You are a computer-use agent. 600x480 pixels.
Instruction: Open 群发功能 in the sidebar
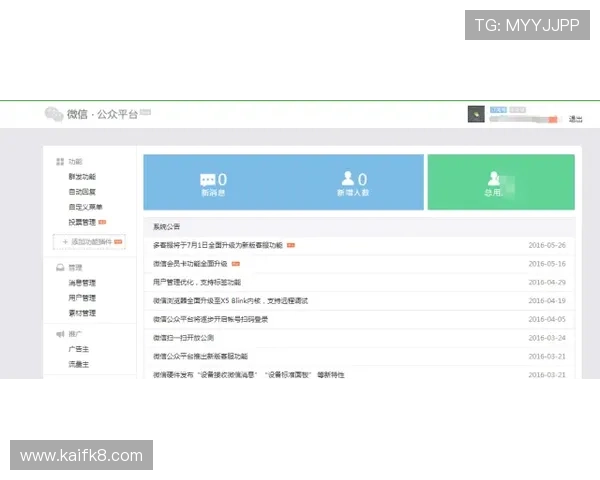[x=82, y=176]
